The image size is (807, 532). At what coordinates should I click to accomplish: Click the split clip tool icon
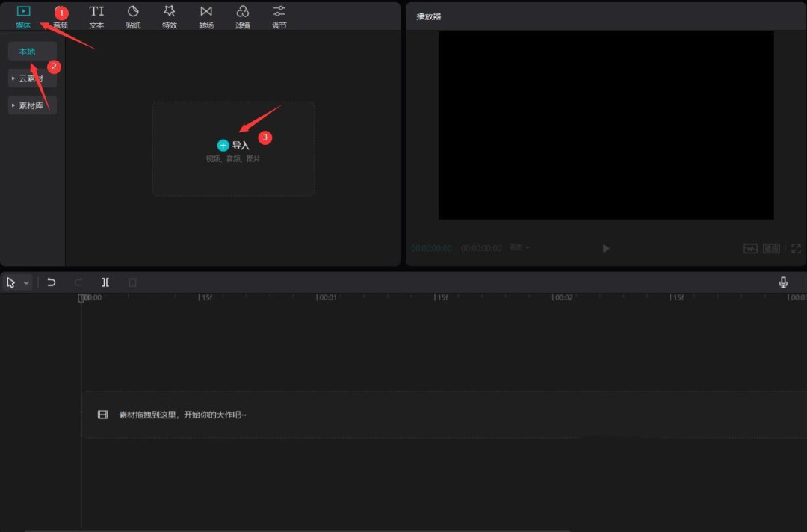[105, 282]
